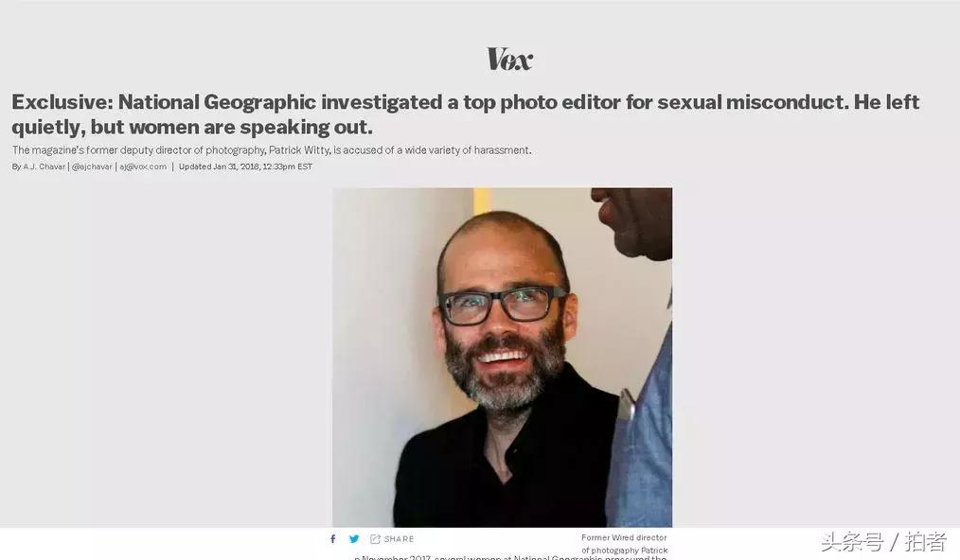Share article via Twitter bird icon
This screenshot has height=560, width=960.
(354, 538)
